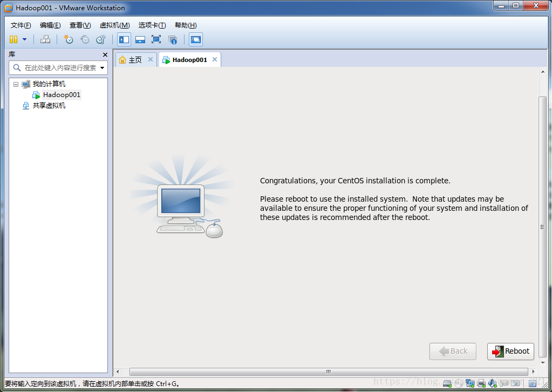552x392 pixels.
Task: Click the vertical scrollbar thumb
Action: pyautogui.click(x=543, y=226)
